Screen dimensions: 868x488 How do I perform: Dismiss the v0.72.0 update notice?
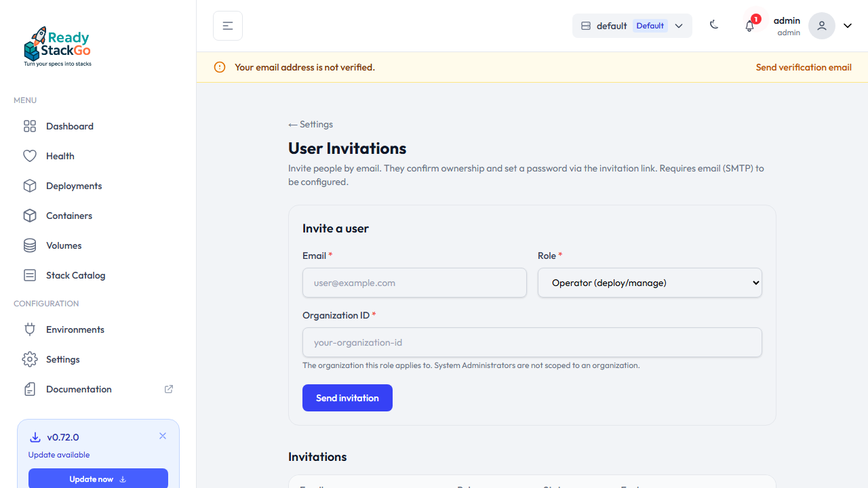coord(163,436)
